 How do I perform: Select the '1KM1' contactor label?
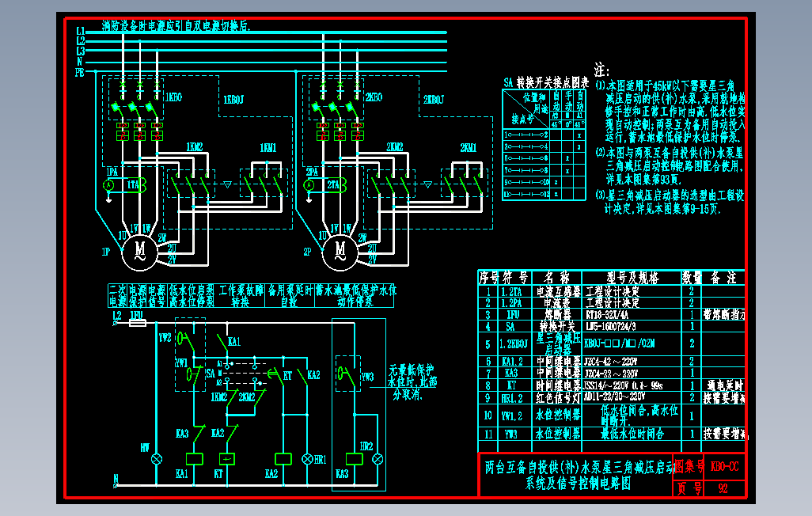[x=268, y=148]
